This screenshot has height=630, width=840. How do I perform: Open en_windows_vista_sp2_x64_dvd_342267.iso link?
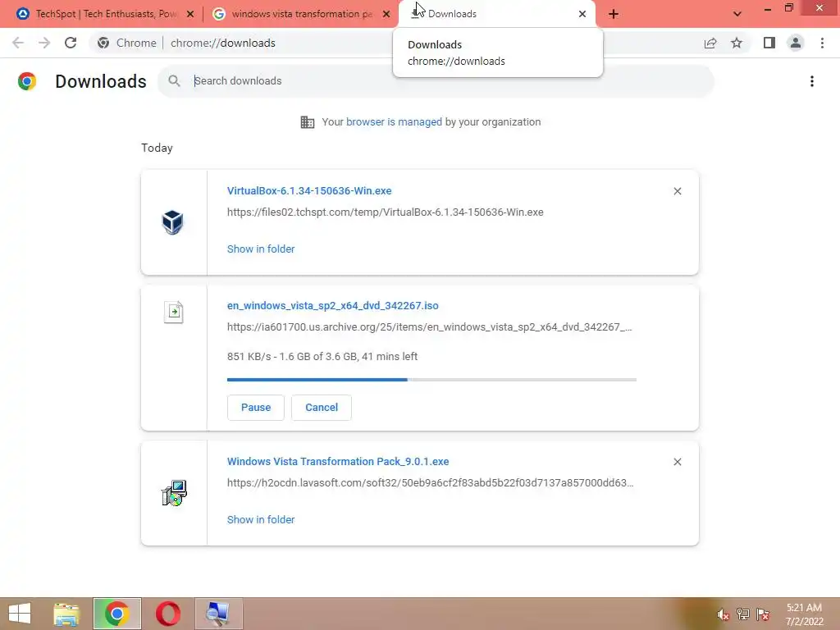click(333, 306)
